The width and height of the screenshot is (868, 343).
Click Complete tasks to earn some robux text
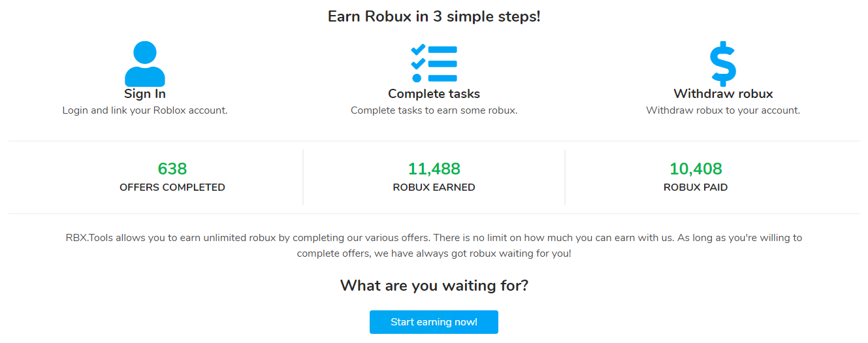434,110
